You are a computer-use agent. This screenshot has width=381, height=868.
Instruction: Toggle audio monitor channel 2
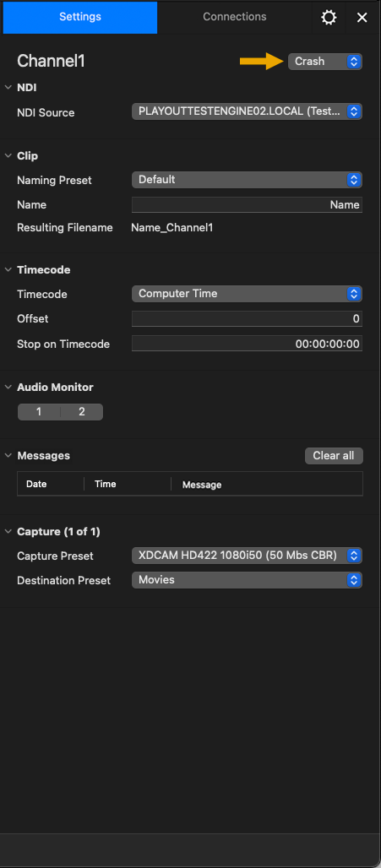pyautogui.click(x=81, y=412)
